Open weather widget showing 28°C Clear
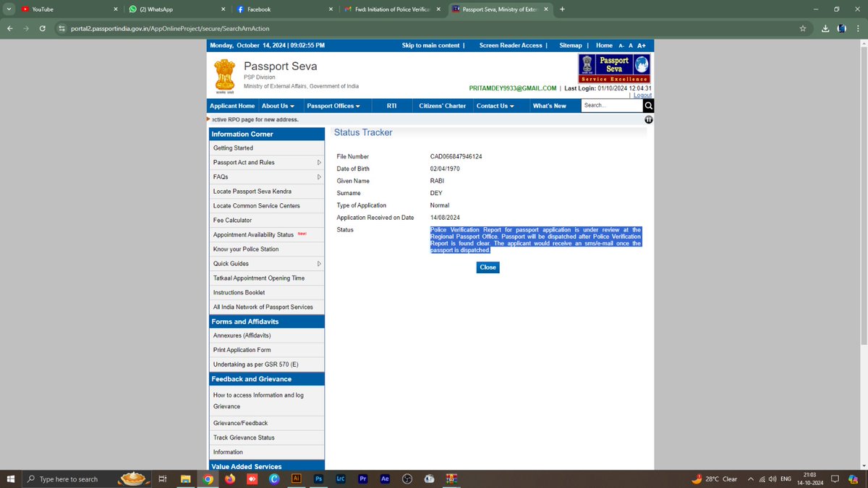Viewport: 868px width, 488px height. [714, 479]
